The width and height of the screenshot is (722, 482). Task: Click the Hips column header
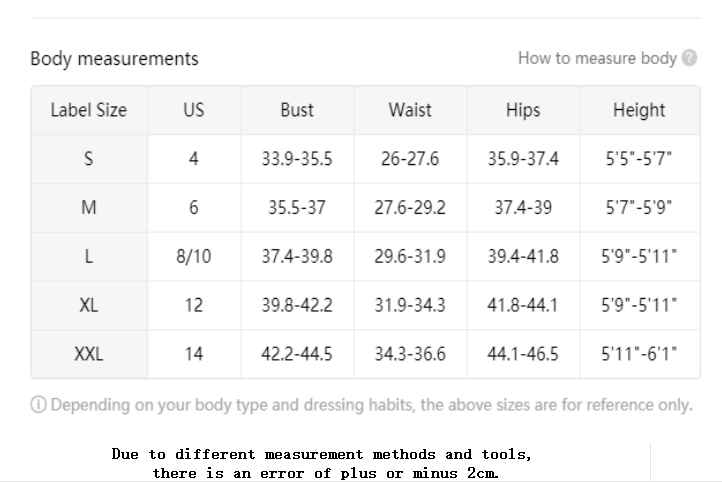(523, 110)
